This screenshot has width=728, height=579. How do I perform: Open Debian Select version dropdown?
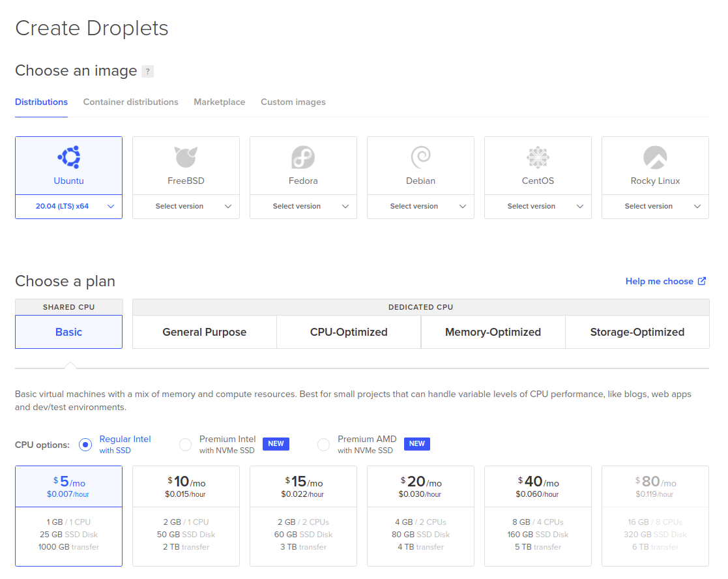(420, 206)
